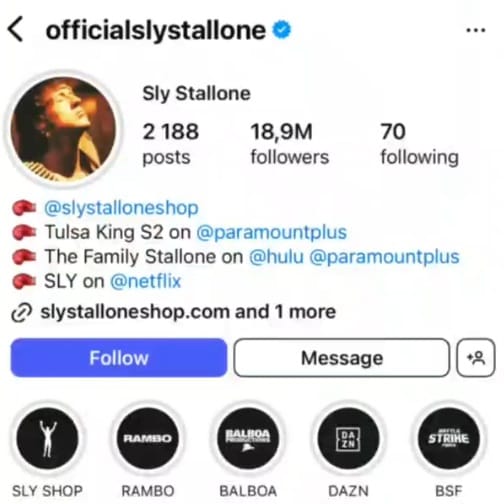504x504 pixels.
Task: Follow the officialslystallone account
Action: tap(119, 358)
